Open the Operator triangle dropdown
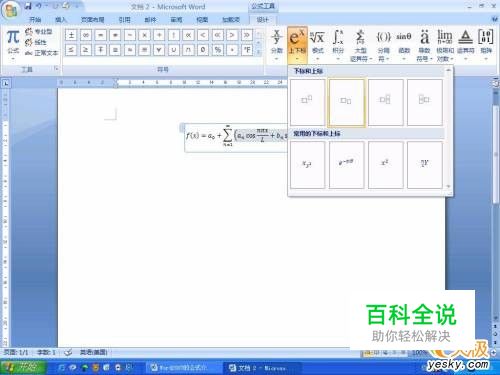 (x=466, y=45)
